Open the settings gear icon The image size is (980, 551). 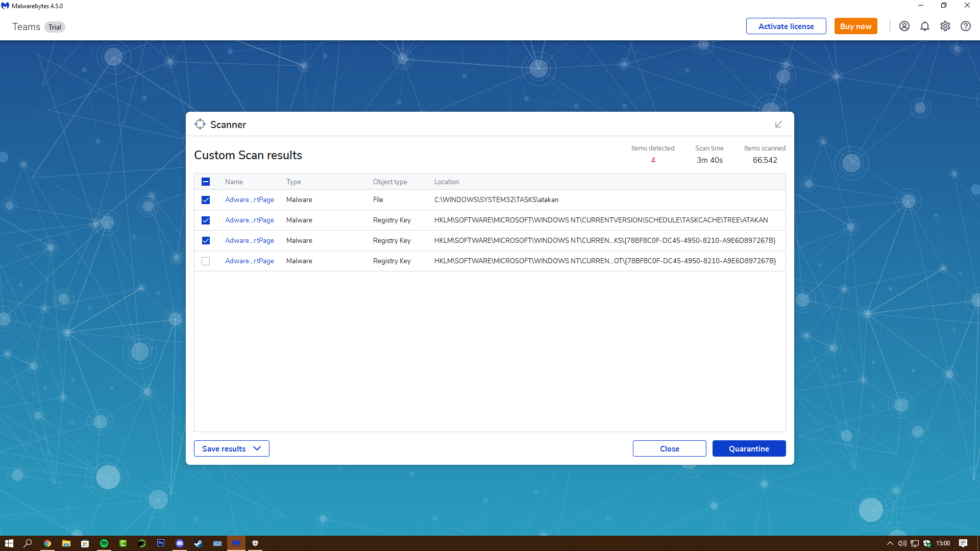945,26
